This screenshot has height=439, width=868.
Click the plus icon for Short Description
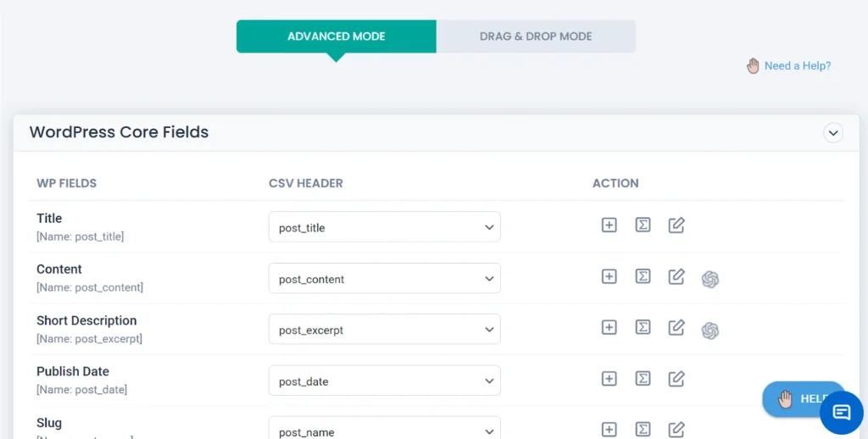point(609,327)
